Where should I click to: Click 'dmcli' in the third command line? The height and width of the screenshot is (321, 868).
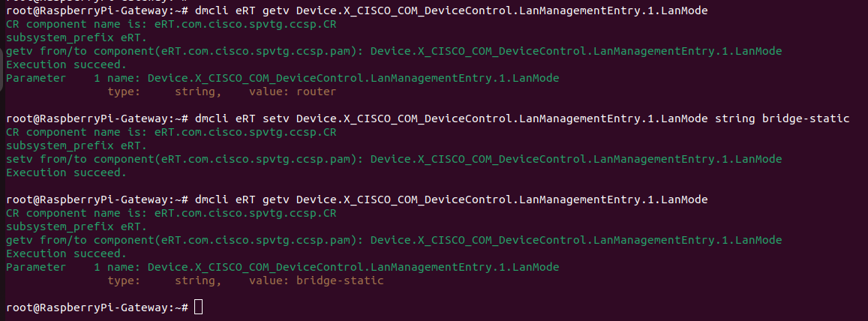pyautogui.click(x=212, y=199)
